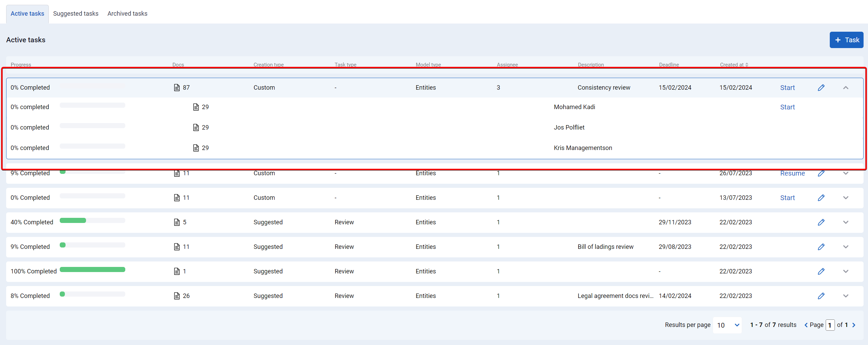868x345 pixels.
Task: Create a new task with the Task button
Action: pyautogui.click(x=846, y=40)
